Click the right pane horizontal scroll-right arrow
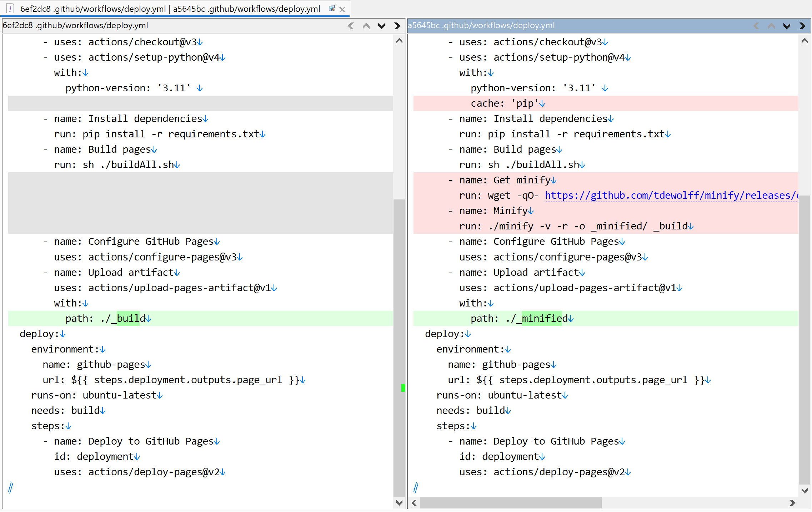This screenshot has height=512, width=812. 792,503
